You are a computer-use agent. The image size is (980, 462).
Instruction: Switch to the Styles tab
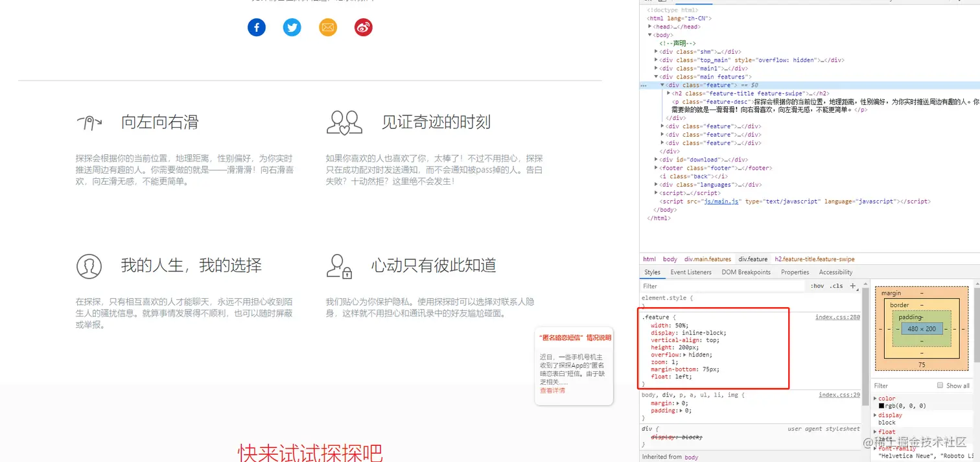point(652,272)
